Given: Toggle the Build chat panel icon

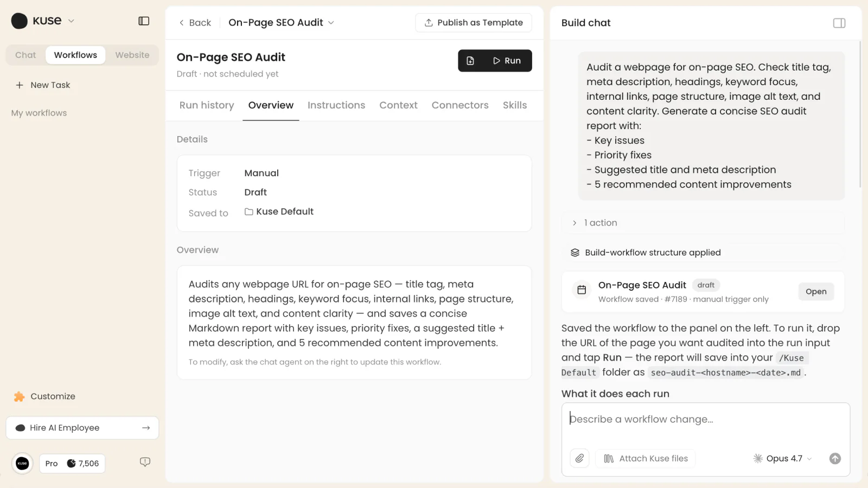Looking at the screenshot, I should tap(839, 23).
